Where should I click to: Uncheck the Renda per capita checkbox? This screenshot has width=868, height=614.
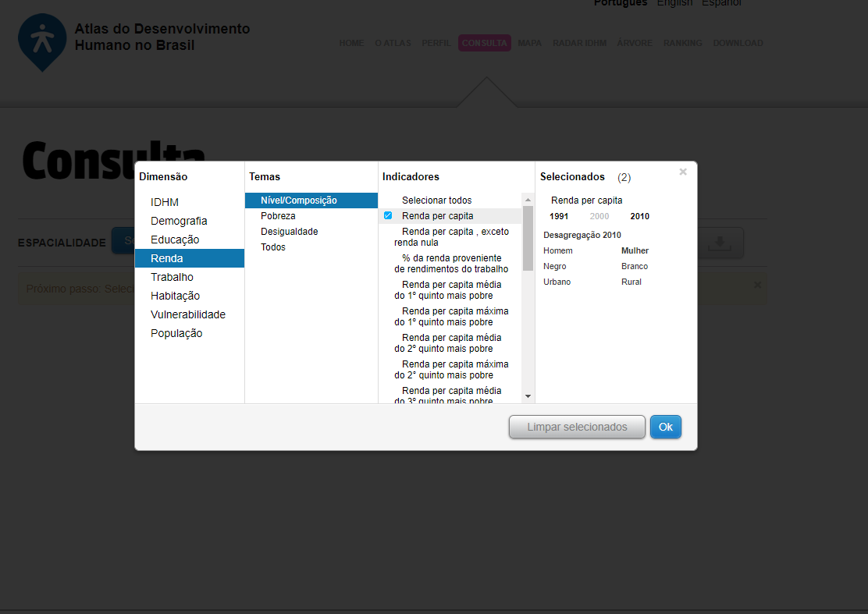pyautogui.click(x=388, y=216)
